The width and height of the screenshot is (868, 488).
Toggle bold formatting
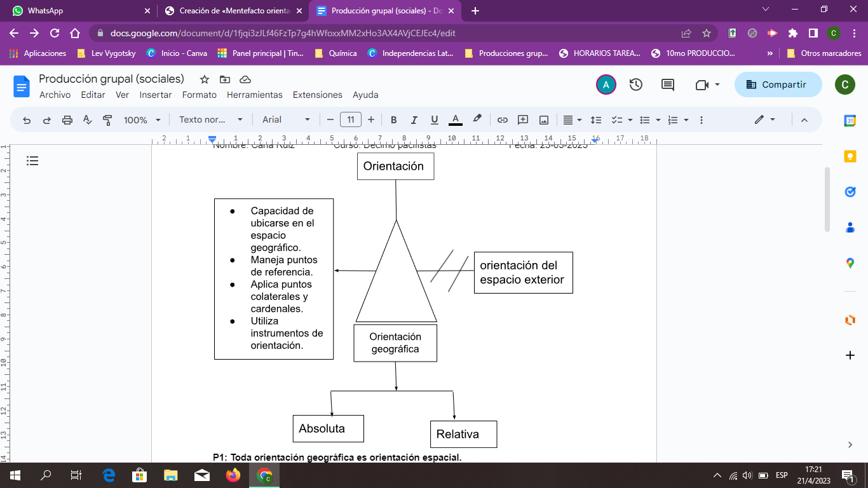point(393,120)
